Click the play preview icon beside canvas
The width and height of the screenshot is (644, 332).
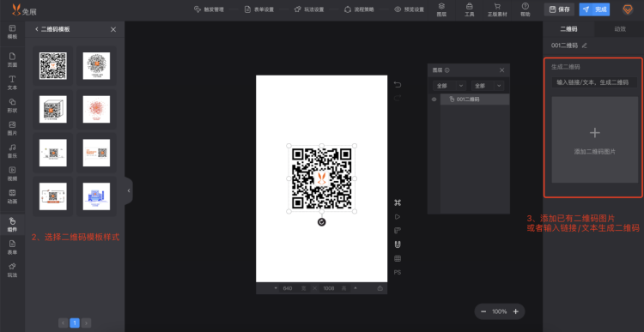coord(398,217)
